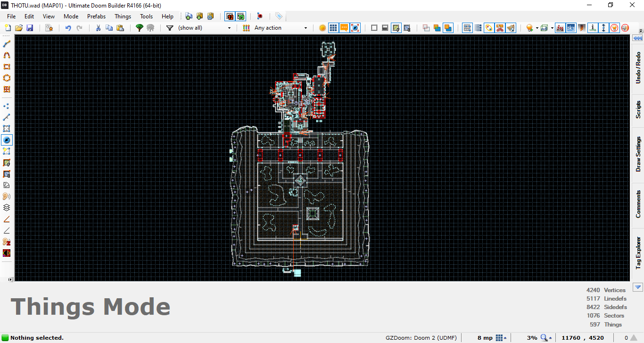Open the Edit menu
644x343 pixels.
tap(29, 16)
